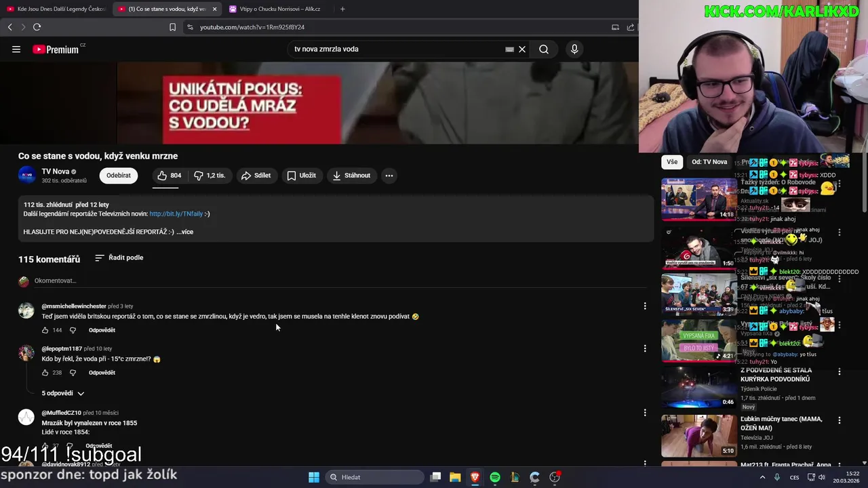Close the 'Co se stane s vodou' tab
Screen dimensions: 868x488
[x=215, y=9]
